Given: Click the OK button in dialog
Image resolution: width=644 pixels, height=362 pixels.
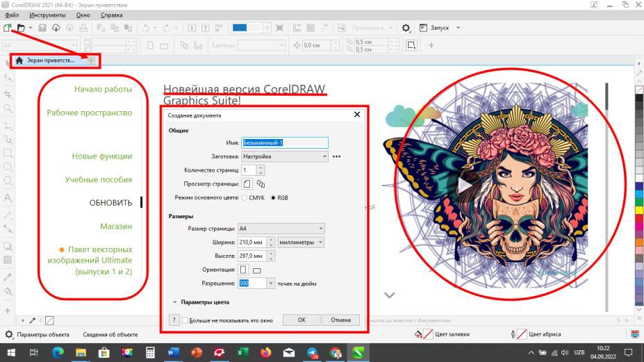Looking at the screenshot, I should (x=302, y=320).
